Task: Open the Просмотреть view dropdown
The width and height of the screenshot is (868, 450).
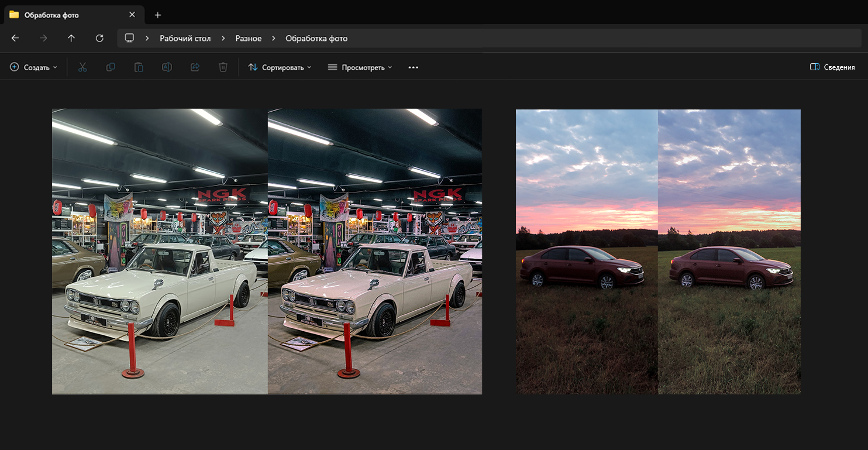Action: pos(360,67)
